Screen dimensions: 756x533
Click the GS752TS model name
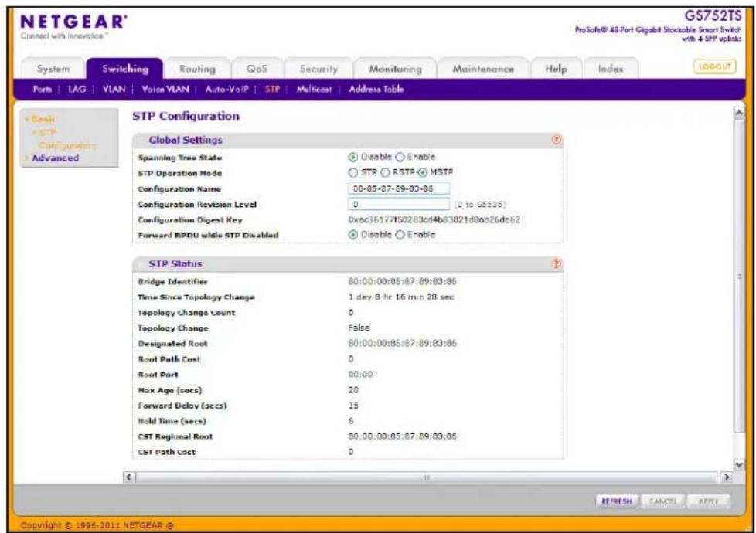[x=713, y=16]
